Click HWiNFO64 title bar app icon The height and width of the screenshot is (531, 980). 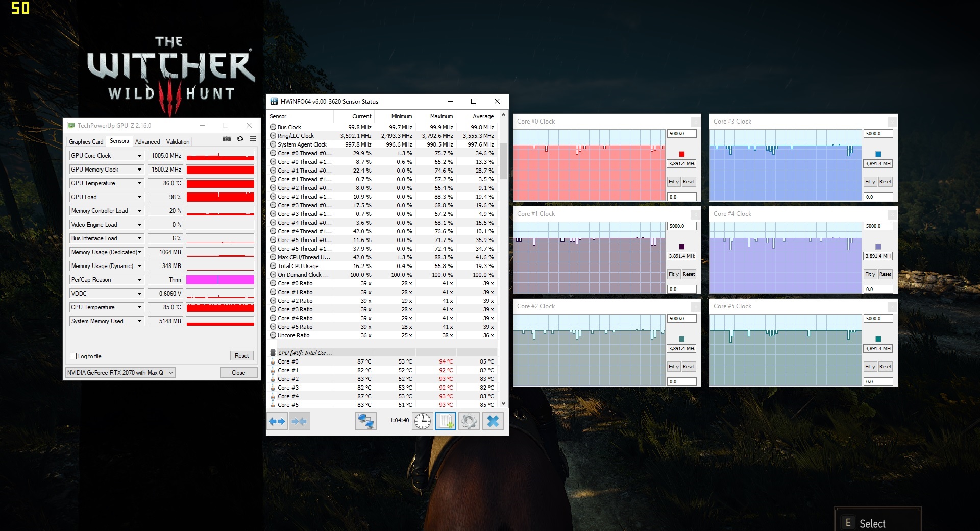[x=274, y=101]
